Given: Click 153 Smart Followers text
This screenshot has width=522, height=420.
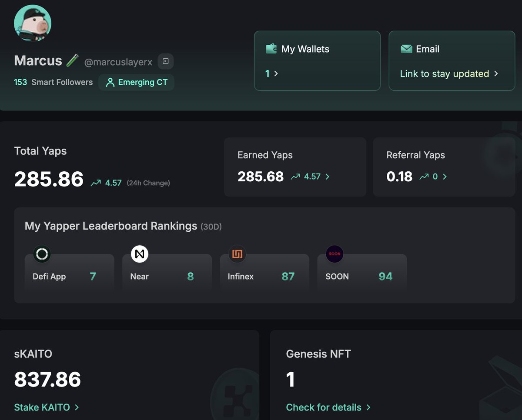Looking at the screenshot, I should pos(53,82).
